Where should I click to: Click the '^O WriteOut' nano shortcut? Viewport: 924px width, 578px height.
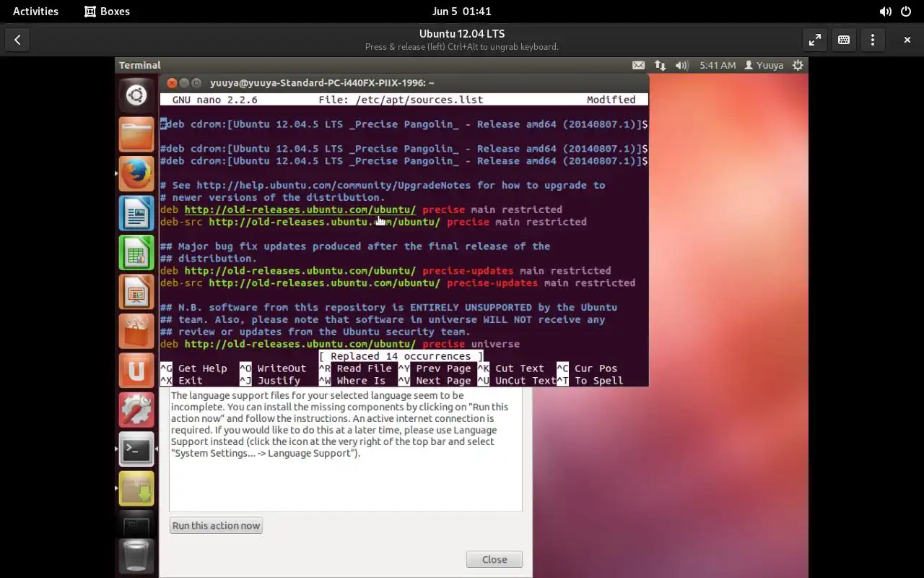(273, 368)
